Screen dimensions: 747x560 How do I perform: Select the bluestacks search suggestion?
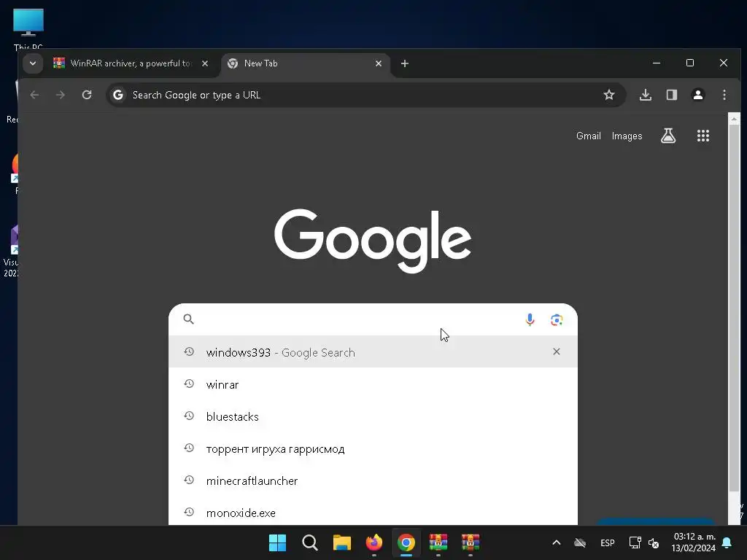coord(373,416)
